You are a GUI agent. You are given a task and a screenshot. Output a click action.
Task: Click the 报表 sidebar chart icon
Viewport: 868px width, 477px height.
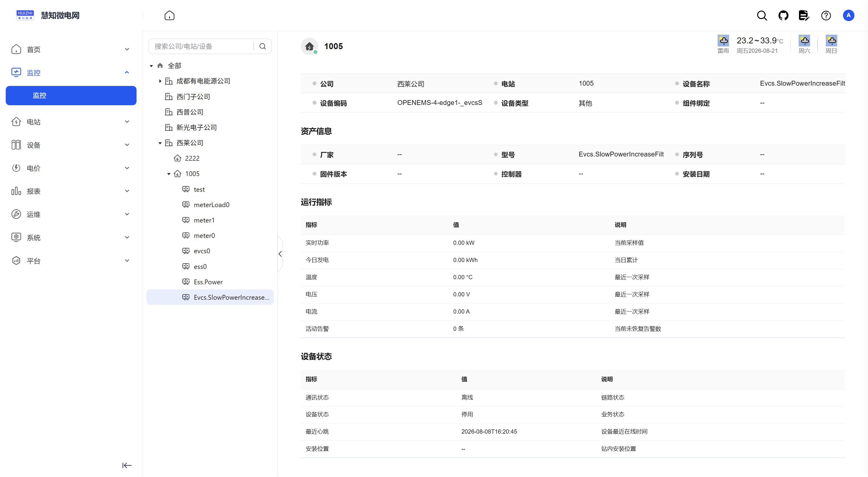[16, 191]
